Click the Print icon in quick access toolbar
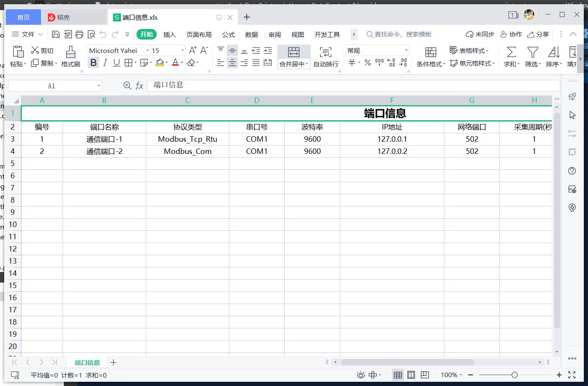Screen dimensions: 588x386 pyautogui.click(x=79, y=34)
